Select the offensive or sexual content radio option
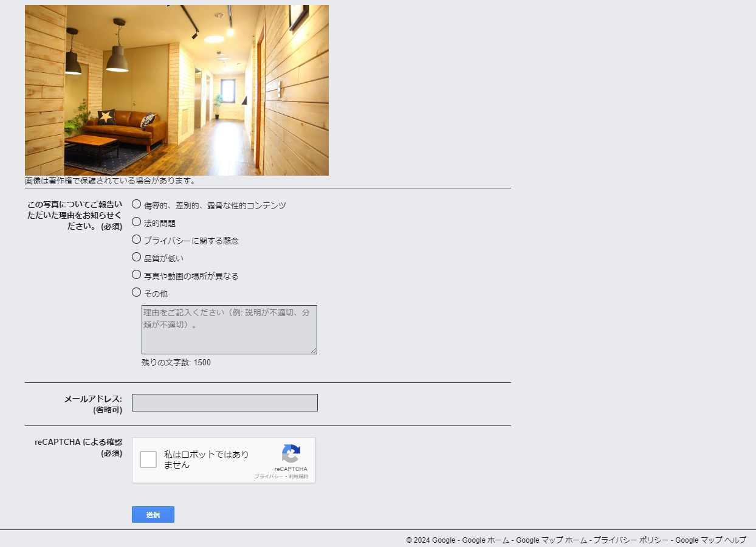The height and width of the screenshot is (547, 756). [x=136, y=204]
